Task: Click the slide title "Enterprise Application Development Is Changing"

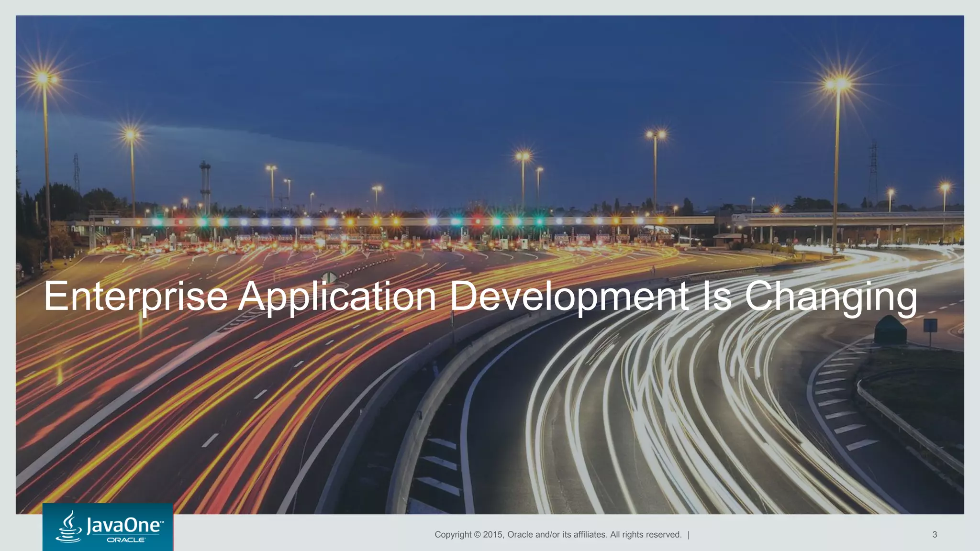Action: coord(480,297)
